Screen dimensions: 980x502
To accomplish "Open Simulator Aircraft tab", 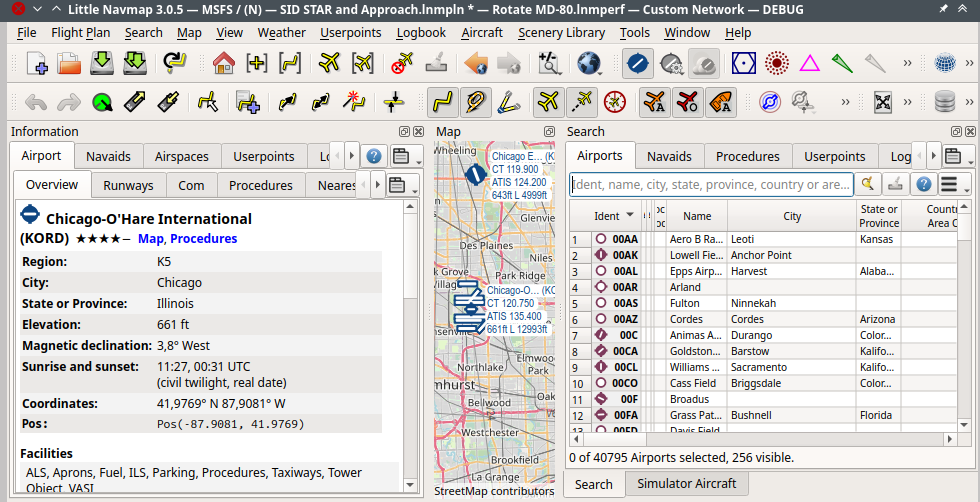I will click(686, 483).
